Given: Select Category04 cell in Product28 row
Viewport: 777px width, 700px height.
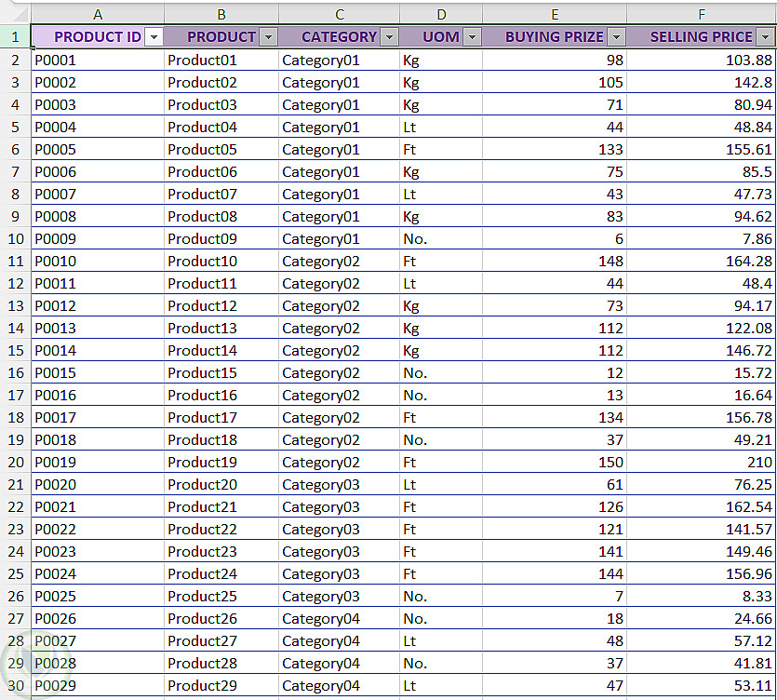Looking at the screenshot, I should point(340,664).
